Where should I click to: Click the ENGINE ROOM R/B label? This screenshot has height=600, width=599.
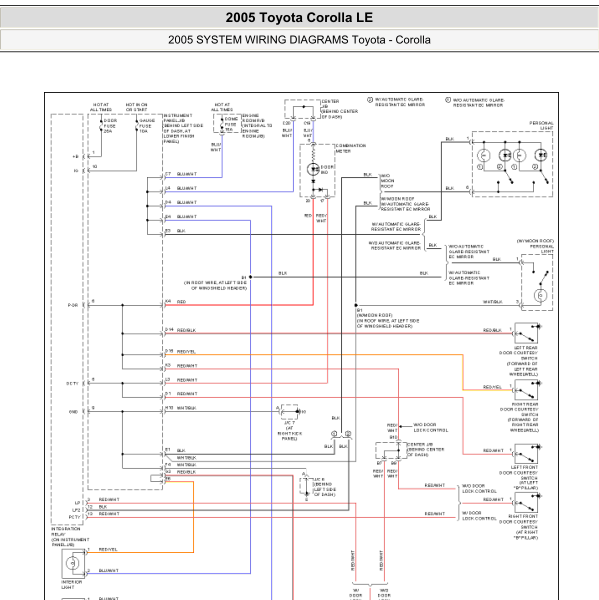(x=257, y=126)
